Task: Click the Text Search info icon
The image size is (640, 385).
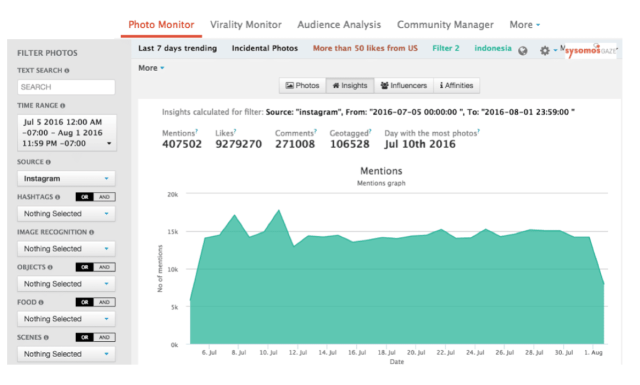Action: [67, 71]
